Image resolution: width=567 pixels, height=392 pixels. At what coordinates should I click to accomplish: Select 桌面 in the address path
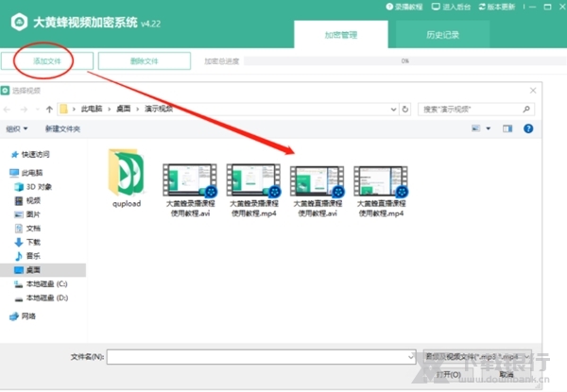[123, 109]
